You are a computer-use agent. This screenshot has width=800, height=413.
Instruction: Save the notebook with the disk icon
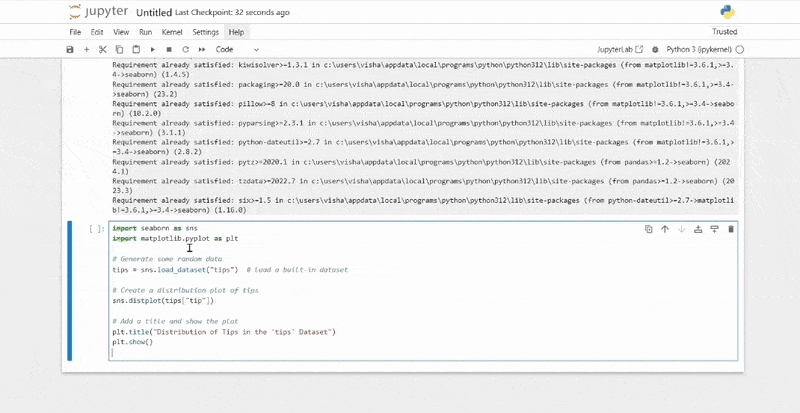70,49
